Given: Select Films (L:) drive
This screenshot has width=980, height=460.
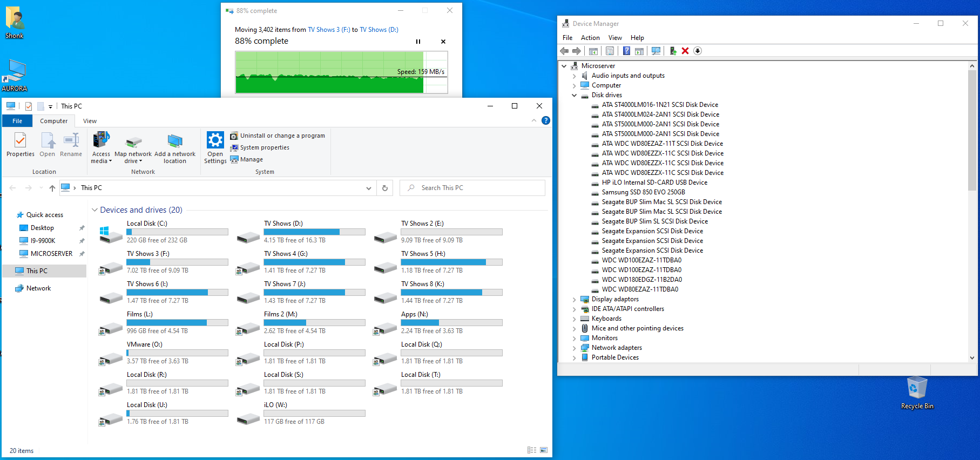Looking at the screenshot, I should click(x=164, y=323).
